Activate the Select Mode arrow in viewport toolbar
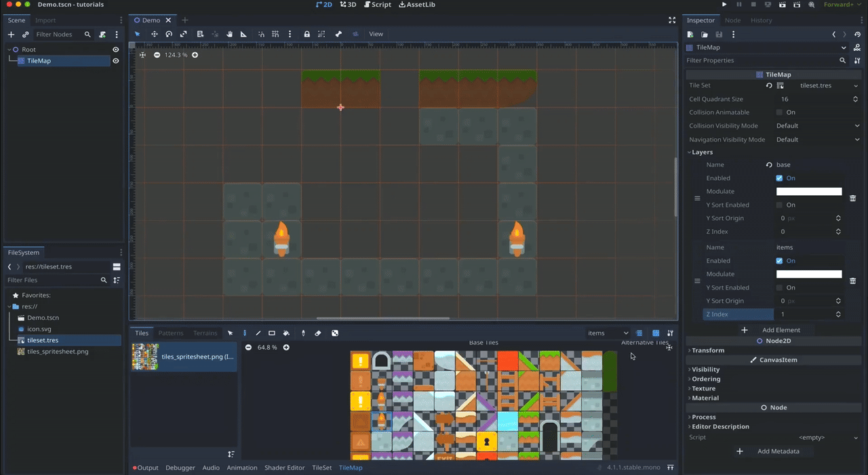The height and width of the screenshot is (475, 868). 137,34
